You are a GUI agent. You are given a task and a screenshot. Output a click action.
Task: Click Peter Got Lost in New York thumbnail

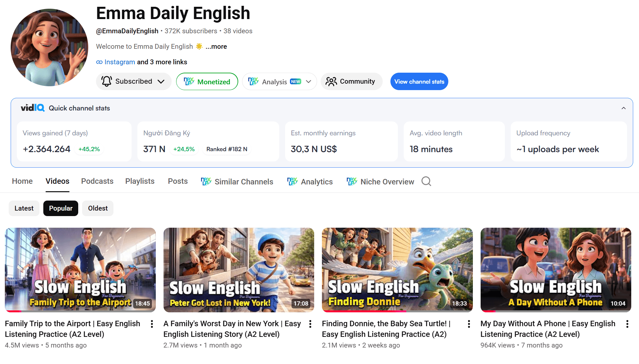click(239, 270)
